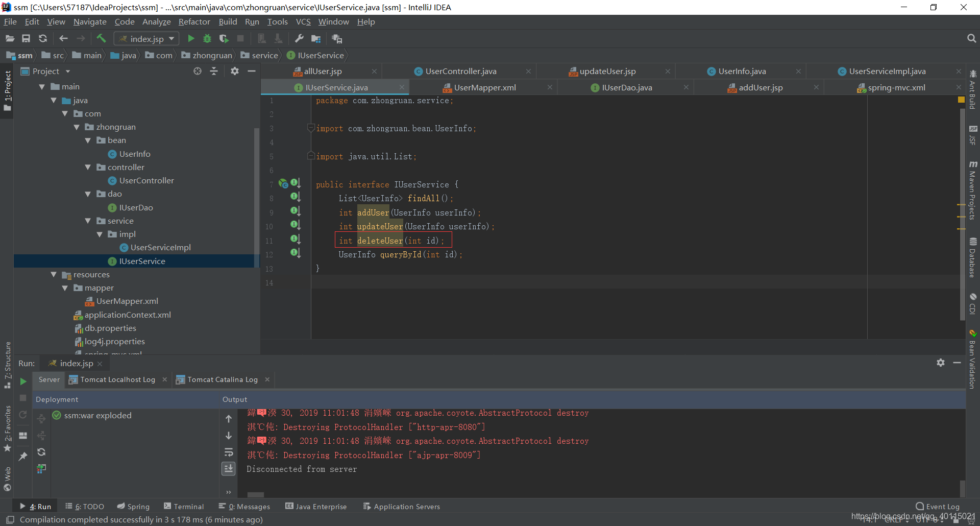Save all files with the disk icon
980x526 pixels.
point(26,39)
